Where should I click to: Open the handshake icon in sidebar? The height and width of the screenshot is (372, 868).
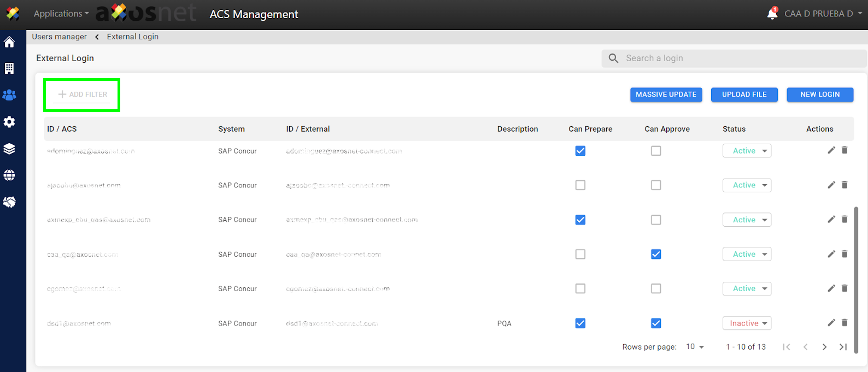coord(9,202)
